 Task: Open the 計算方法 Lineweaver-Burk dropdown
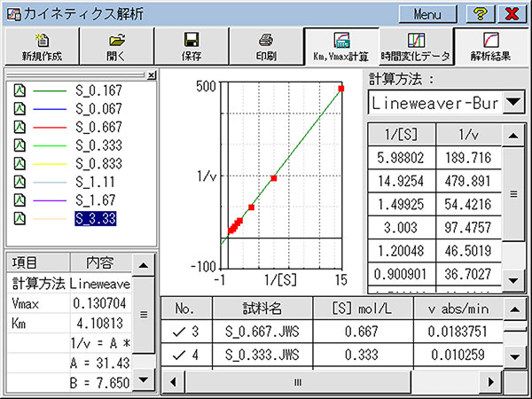pyautogui.click(x=513, y=102)
